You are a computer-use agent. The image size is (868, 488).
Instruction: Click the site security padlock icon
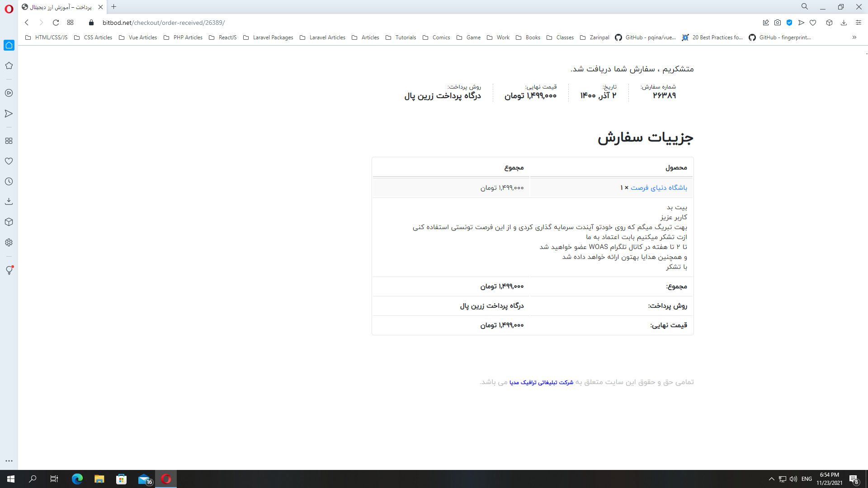pyautogui.click(x=91, y=23)
